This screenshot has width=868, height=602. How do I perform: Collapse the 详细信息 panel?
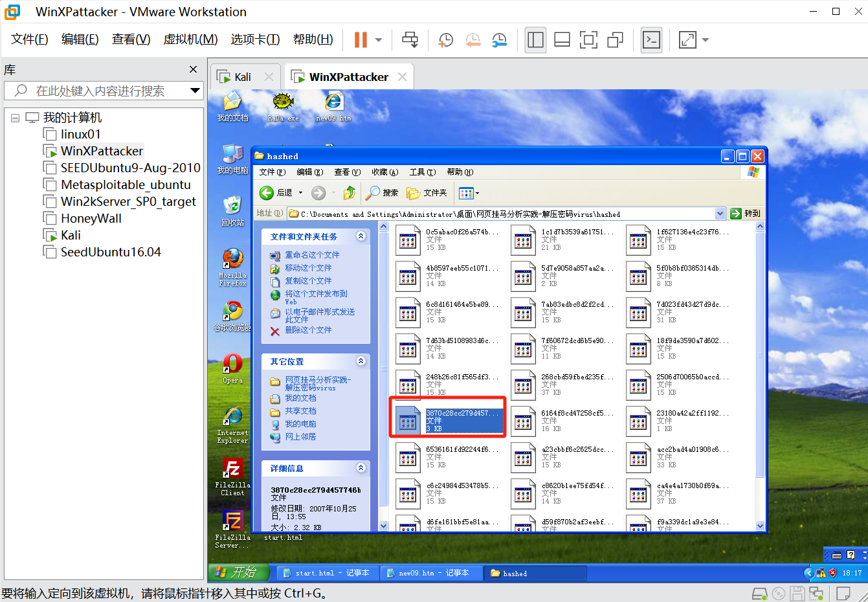(361, 468)
